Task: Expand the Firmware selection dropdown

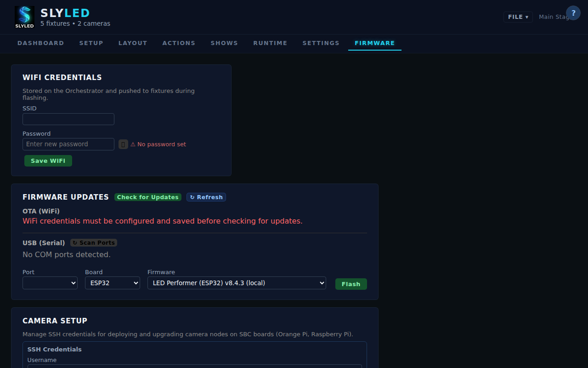Action: (237, 283)
